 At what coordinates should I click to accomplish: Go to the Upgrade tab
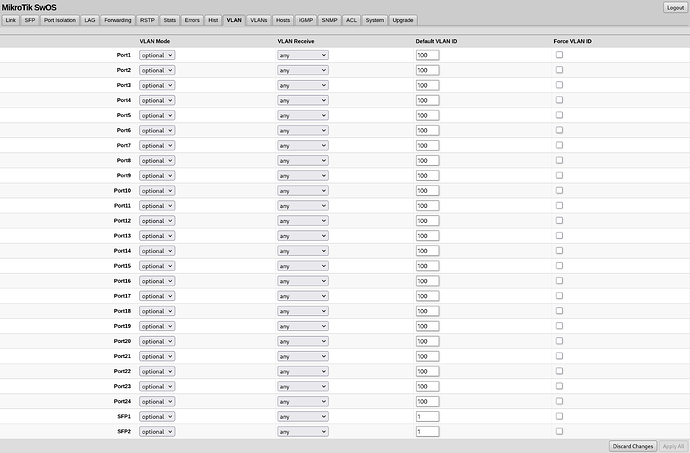tap(403, 20)
